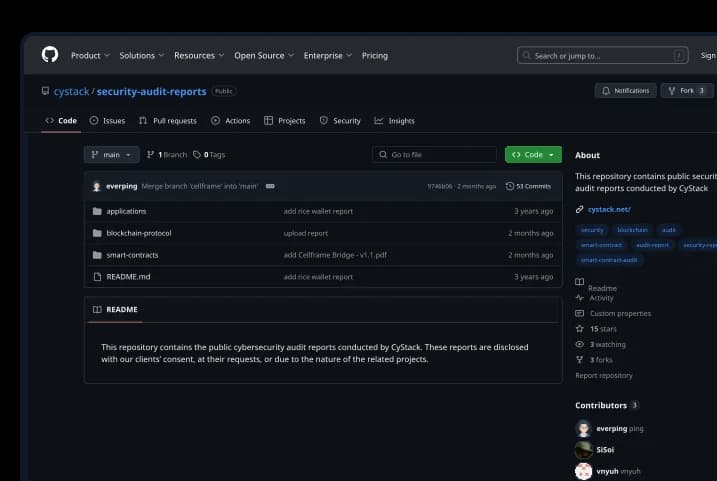Switch to the Issues tab
Viewport: 717px width, 481px height.
tap(107, 121)
